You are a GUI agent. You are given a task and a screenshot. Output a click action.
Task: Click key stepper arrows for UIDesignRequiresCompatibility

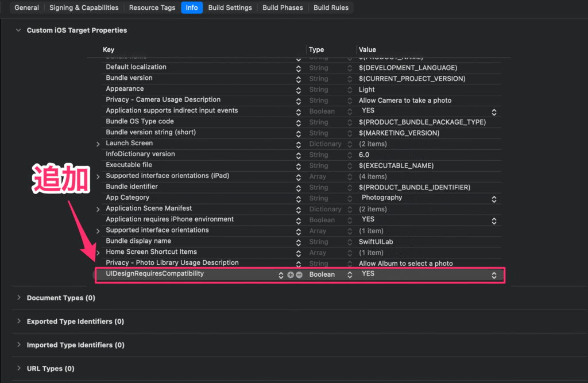(281, 275)
